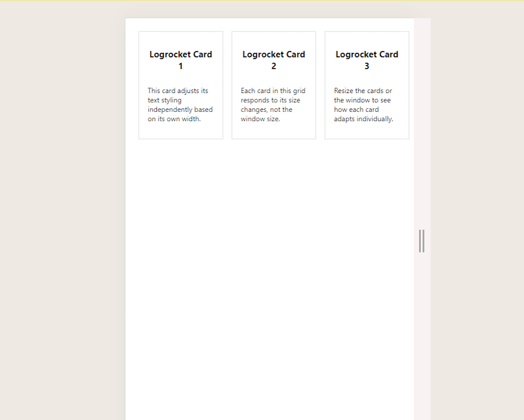Click the number '2' under Logrocket Card

click(273, 66)
